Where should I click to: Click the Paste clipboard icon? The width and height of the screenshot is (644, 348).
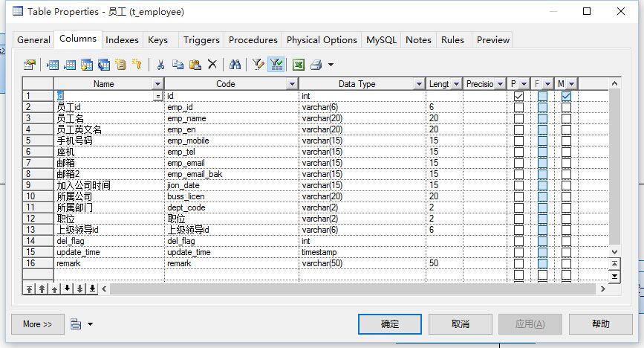point(195,65)
